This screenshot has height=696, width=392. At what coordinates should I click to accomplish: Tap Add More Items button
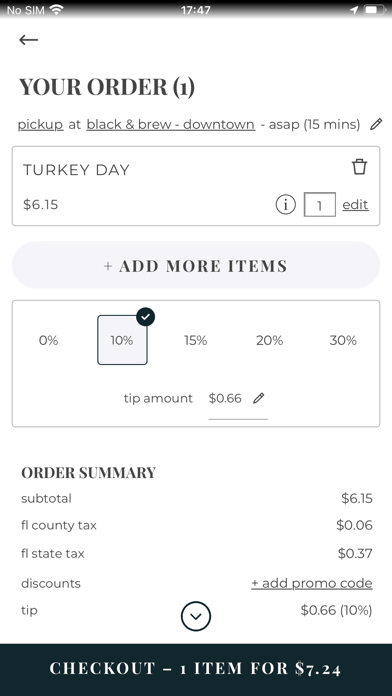tap(196, 265)
